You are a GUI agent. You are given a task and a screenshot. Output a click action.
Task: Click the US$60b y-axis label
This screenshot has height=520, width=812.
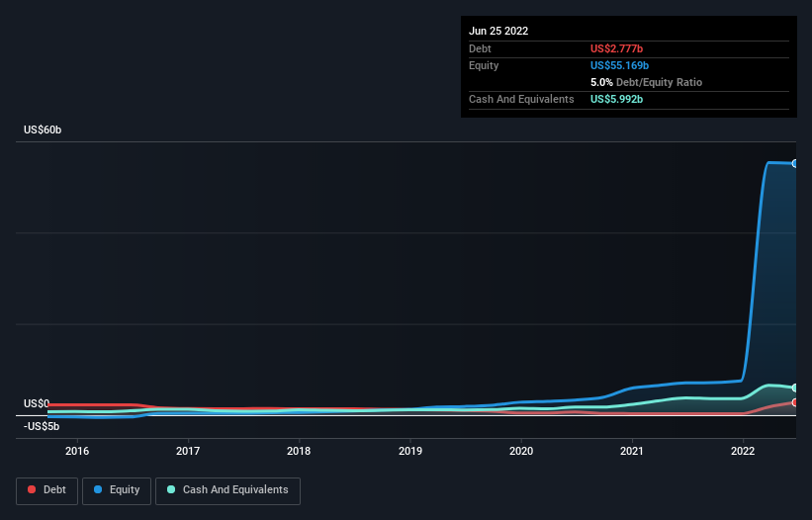point(43,130)
